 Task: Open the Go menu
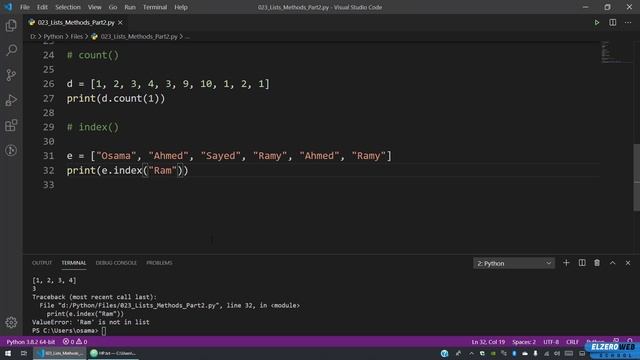point(113,7)
